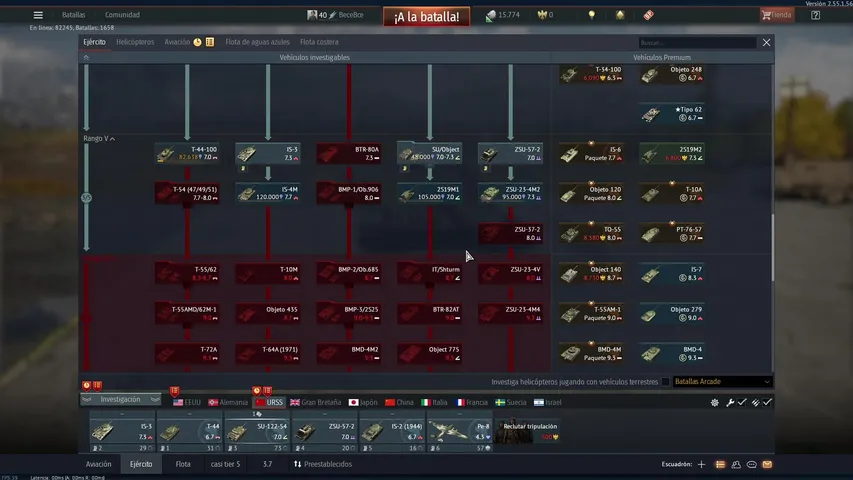Open crew settings gear icon
This screenshot has width=853, height=480.
715,403
